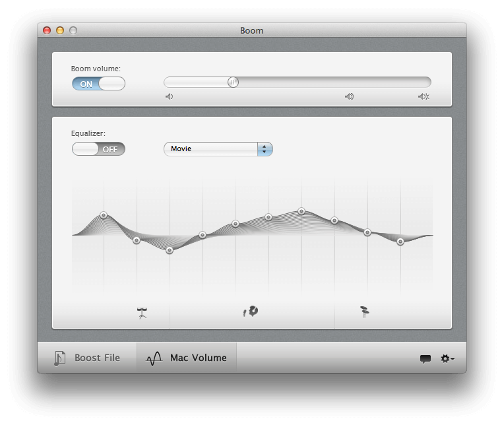504x425 pixels.
Task: Minimize the Boom window
Action: (x=60, y=30)
